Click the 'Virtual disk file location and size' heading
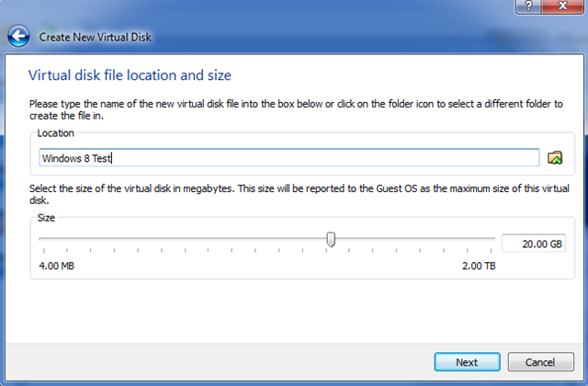Viewport: 588px width, 386px height. tap(130, 75)
